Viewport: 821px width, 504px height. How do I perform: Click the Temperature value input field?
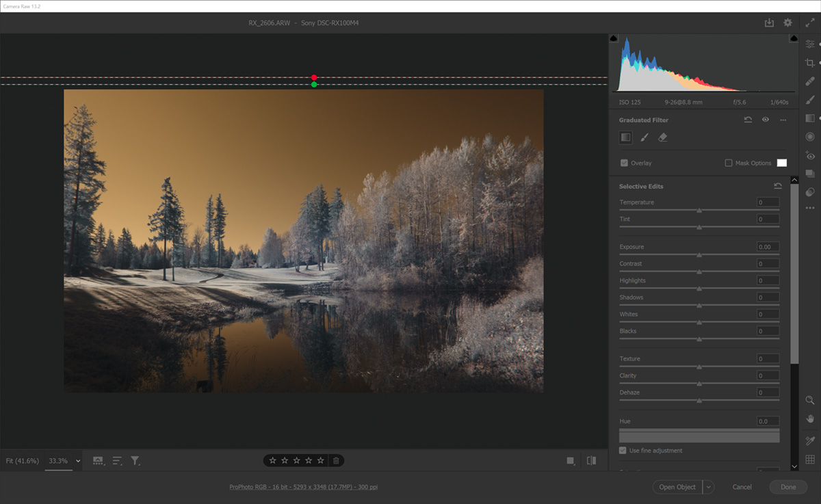click(x=768, y=202)
